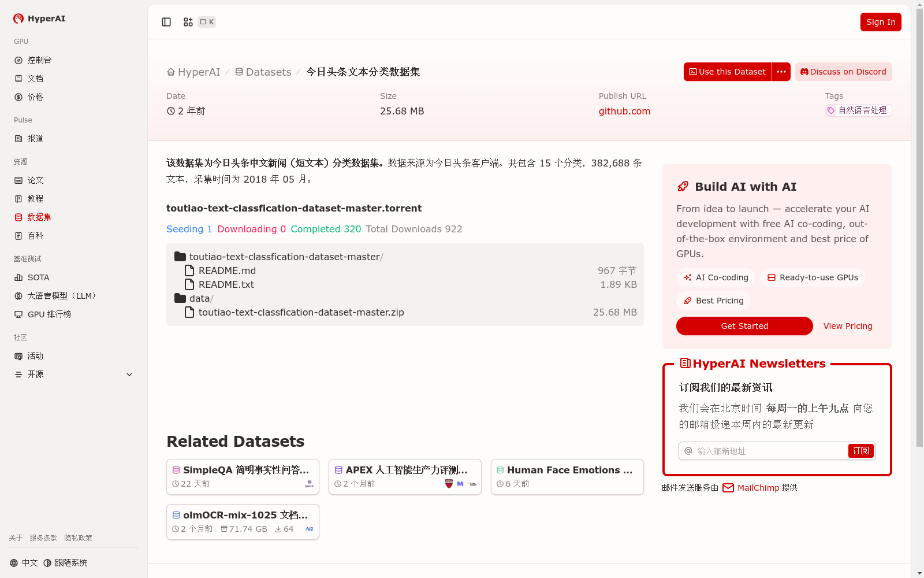Click the rocket icon beside Build AI
This screenshot has height=578, width=924.
683,187
